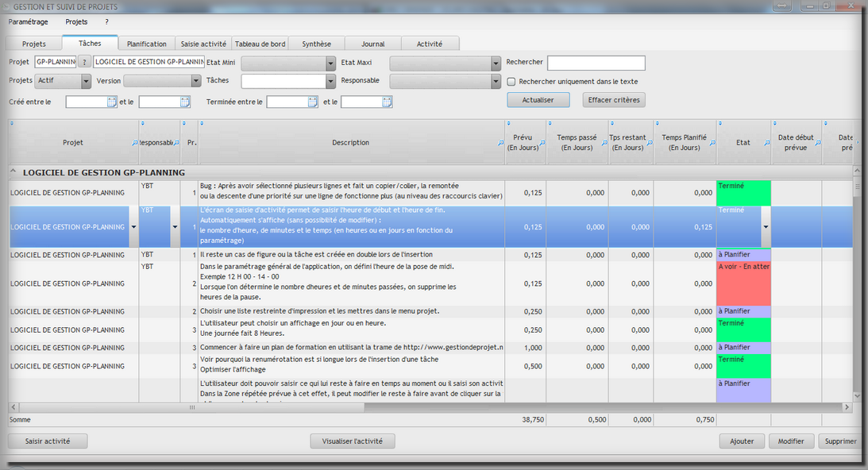Image resolution: width=868 pixels, height=470 pixels.
Task: Click the red A voir - En attente status cell
Action: point(744,283)
